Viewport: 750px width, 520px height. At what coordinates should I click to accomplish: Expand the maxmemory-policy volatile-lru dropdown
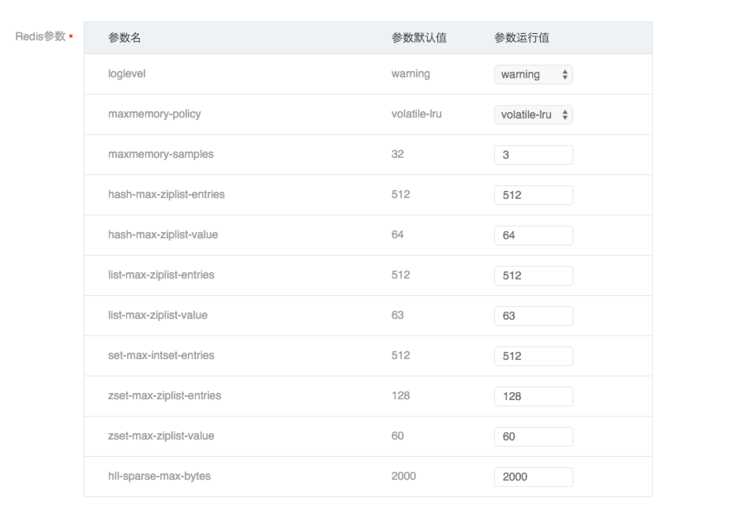point(533,115)
